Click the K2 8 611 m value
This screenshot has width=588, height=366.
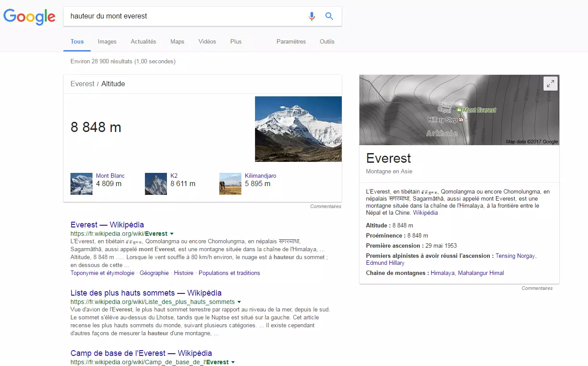point(183,183)
